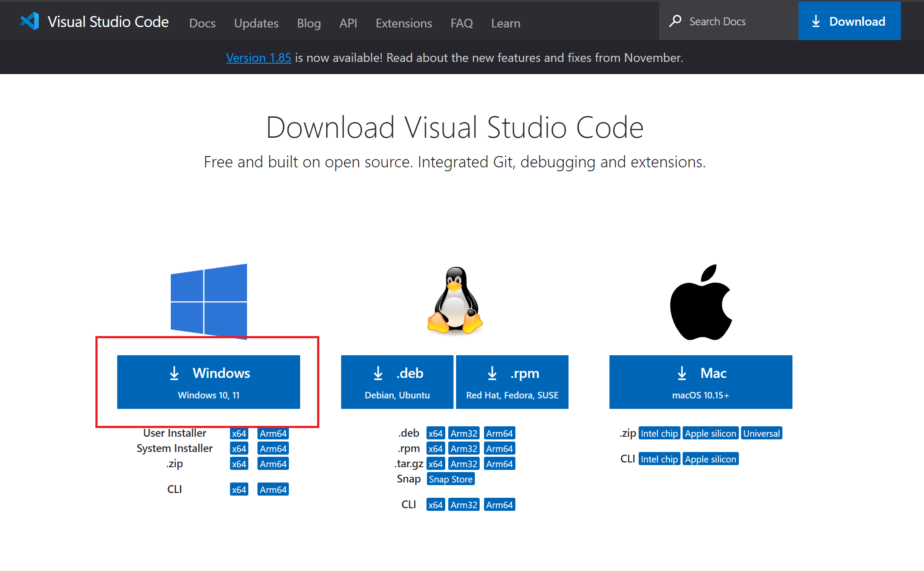Image resolution: width=924 pixels, height=571 pixels.
Task: Click the Windows logo image
Action: pos(209,301)
